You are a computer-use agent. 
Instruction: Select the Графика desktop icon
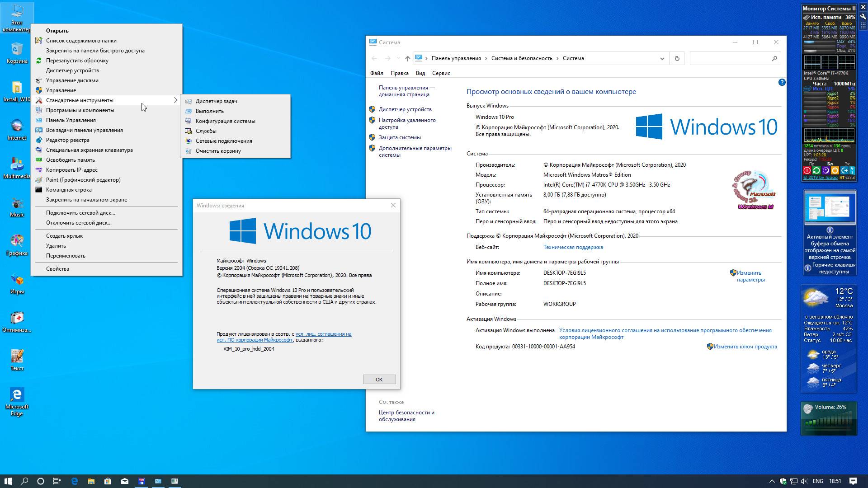pyautogui.click(x=17, y=245)
